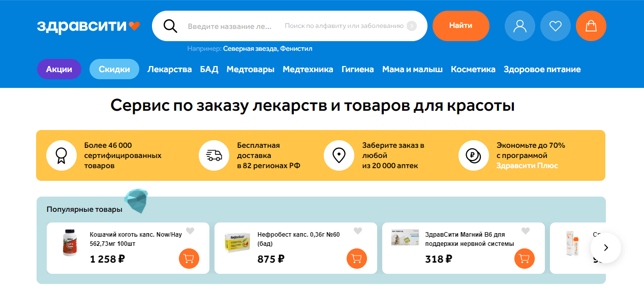Open the Мама и малыш category
644x287 pixels.
(412, 70)
